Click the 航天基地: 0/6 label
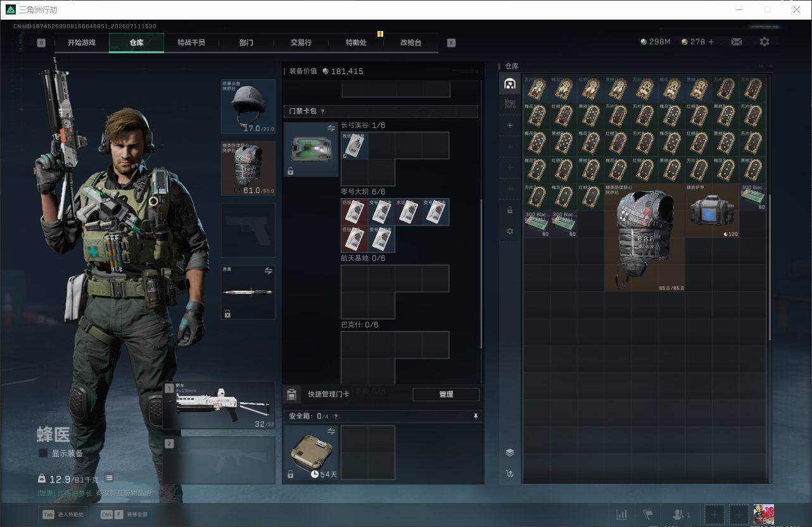Image resolution: width=812 pixels, height=527 pixels. tap(363, 258)
